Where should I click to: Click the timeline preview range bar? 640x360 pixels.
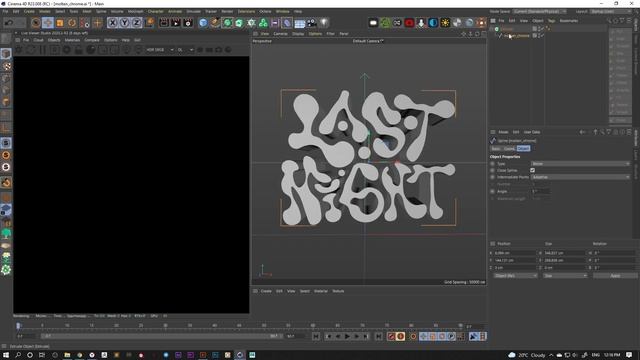[161, 336]
